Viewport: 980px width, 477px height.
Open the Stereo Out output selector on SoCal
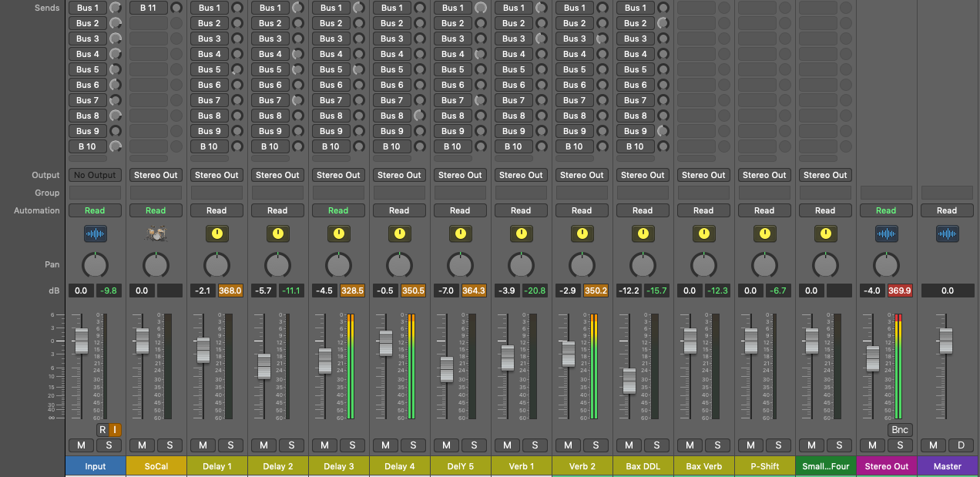click(x=156, y=175)
